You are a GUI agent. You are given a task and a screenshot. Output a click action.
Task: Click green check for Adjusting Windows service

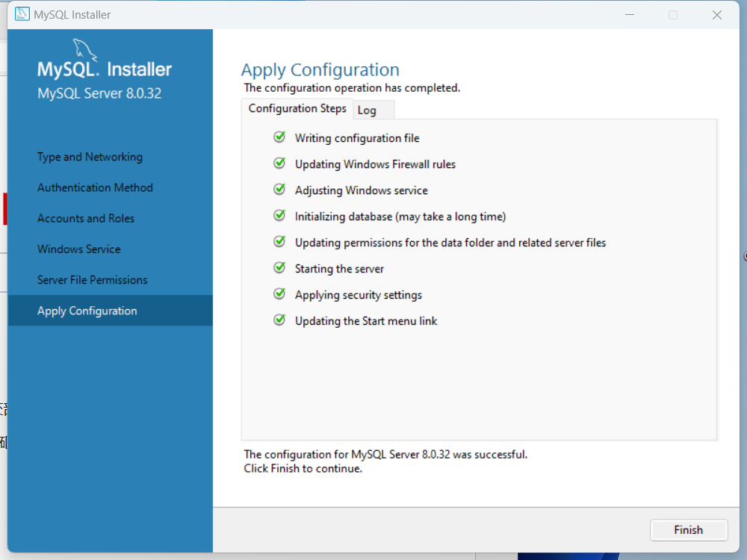click(279, 190)
